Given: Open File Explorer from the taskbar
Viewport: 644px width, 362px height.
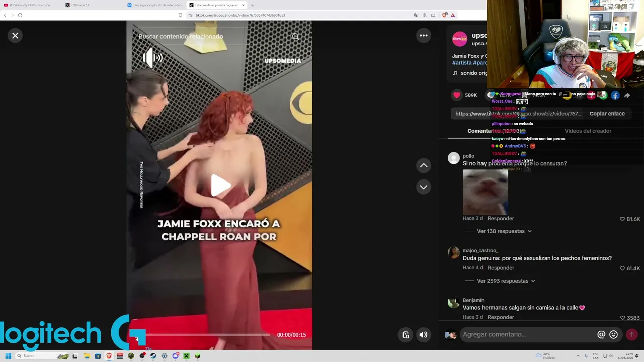Looking at the screenshot, I should point(87,356).
